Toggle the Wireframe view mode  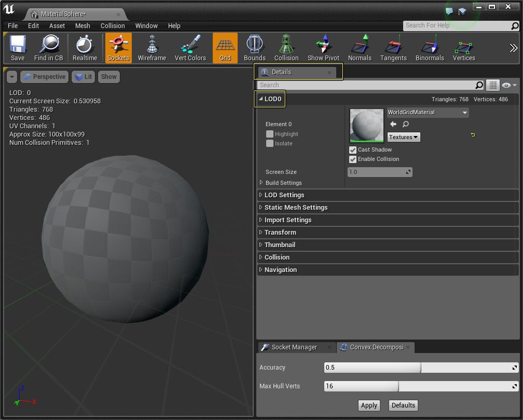(x=152, y=47)
